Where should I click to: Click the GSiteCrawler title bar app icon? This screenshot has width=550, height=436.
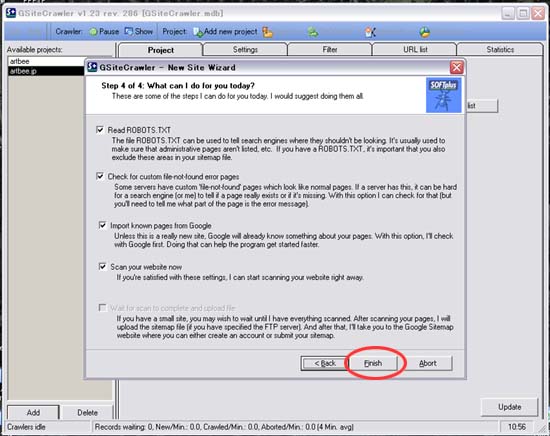(11, 13)
